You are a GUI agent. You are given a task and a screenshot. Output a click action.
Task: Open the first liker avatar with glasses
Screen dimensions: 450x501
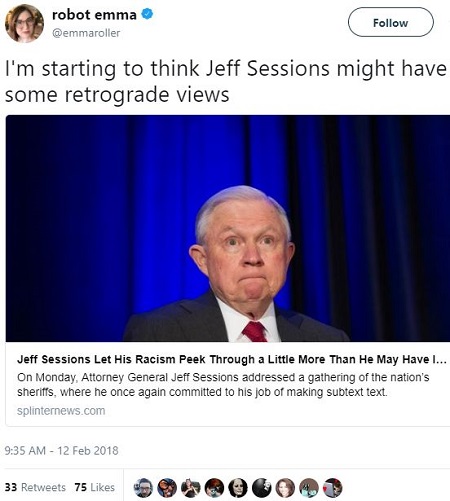143,488
